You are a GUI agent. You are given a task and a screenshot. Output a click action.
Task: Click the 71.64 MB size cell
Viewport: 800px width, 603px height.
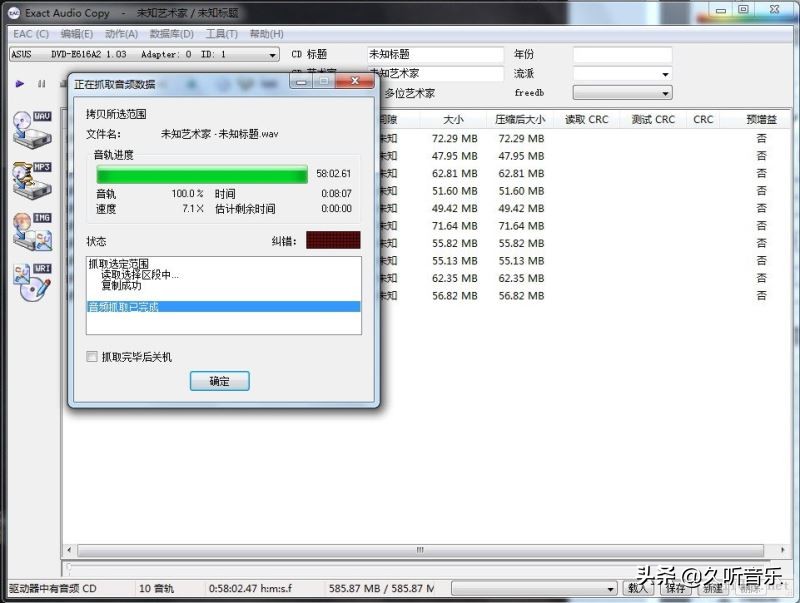pyautogui.click(x=455, y=225)
